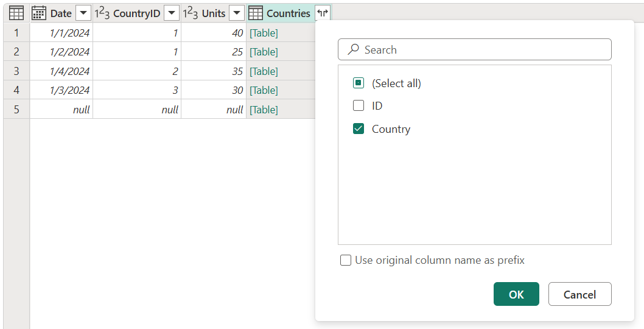This screenshot has height=329, width=644.
Task: Click the null Units cell in row 5
Action: 214,109
